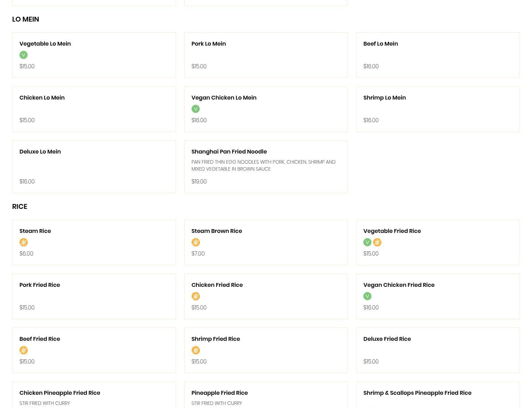Click vegan icon under Vegan Chicken Fried Rice
This screenshot has height=408, width=532.
(367, 296)
